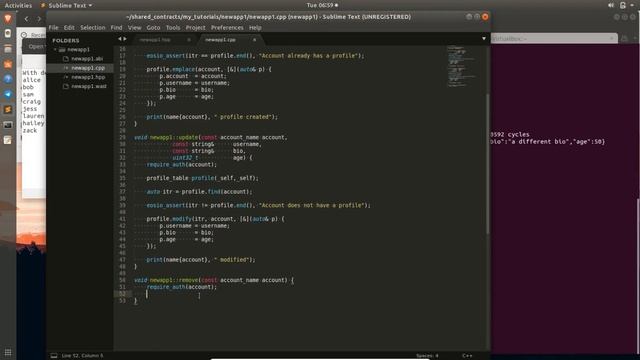Close the newapp1.hpp tab

tap(189, 40)
